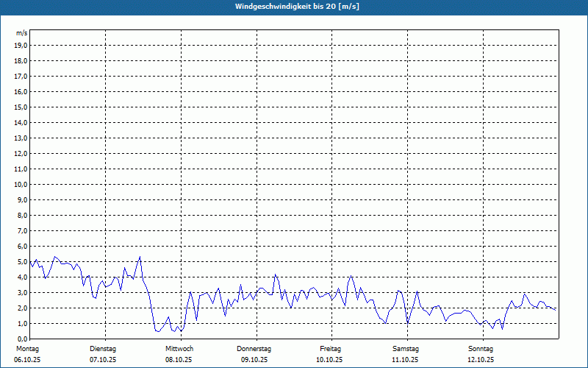Viewport: 588px width, 368px height.
Task: Select the "10,0" y-axis value
Action: 21,184
